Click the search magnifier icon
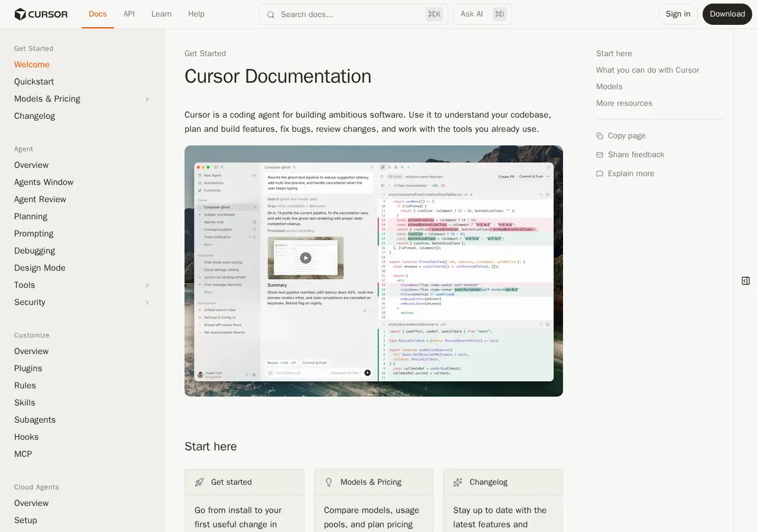757x532 pixels. tap(271, 15)
